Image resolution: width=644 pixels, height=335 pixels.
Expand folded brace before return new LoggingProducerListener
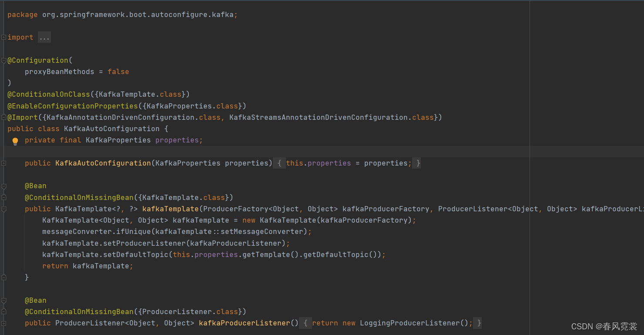point(305,323)
